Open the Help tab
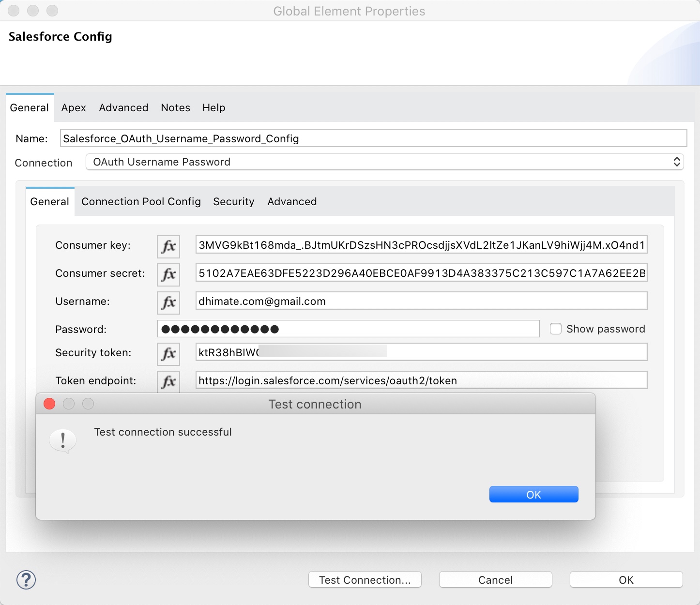This screenshot has width=700, height=605. coord(213,107)
